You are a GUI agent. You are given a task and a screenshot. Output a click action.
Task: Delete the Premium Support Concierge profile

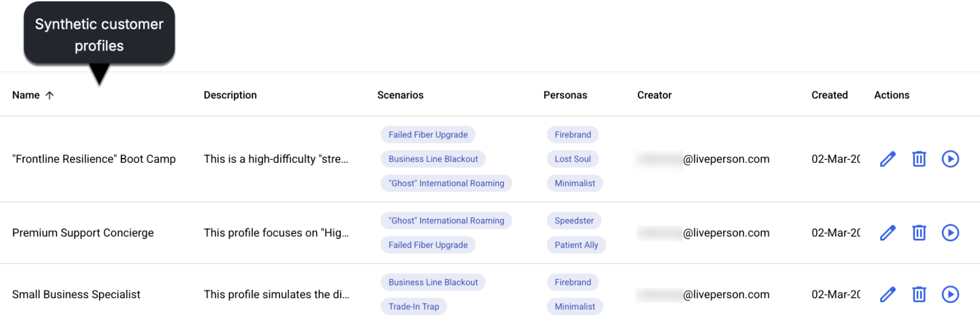click(918, 232)
